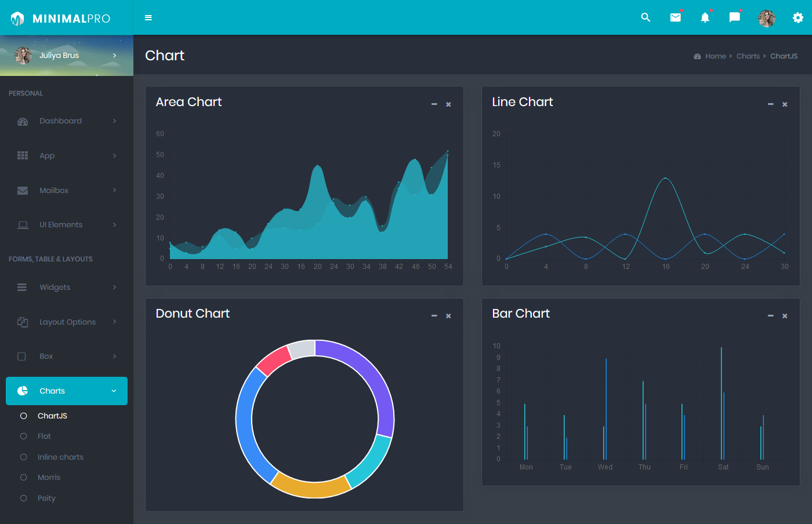This screenshot has width=812, height=524.
Task: Click the Widgets bars icon in sidebar
Action: (x=22, y=287)
